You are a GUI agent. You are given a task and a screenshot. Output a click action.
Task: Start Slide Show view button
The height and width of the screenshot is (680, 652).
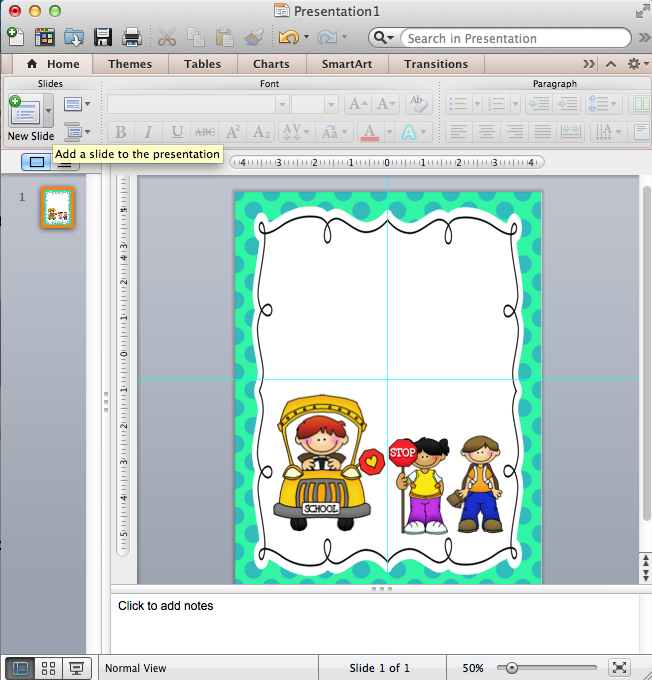pyautogui.click(x=77, y=668)
